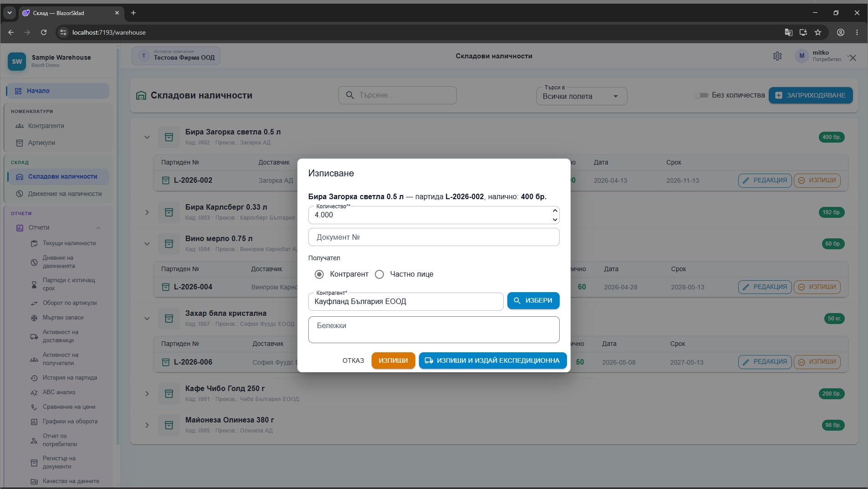Click the batch icon next to L-2026-004
The image size is (868, 489).
pos(166,287)
